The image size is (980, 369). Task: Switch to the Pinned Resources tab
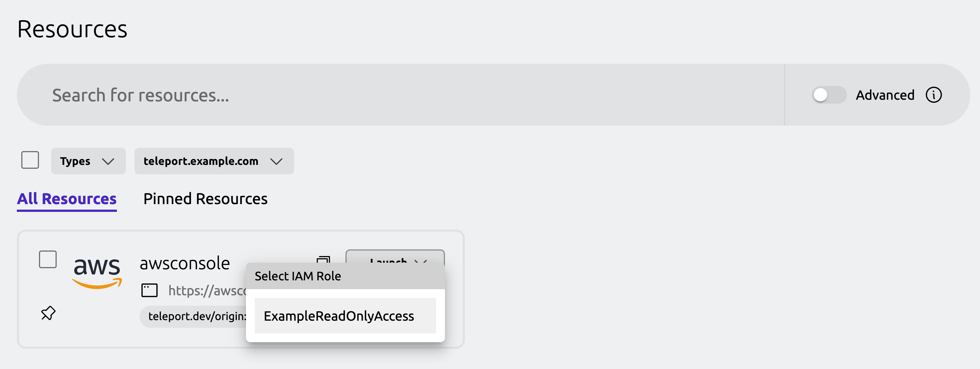205,198
